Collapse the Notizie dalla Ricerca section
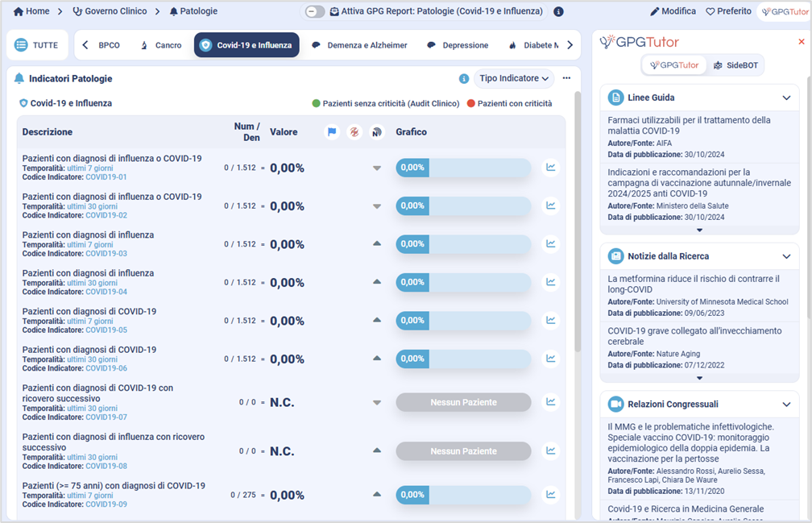This screenshot has width=812, height=523. [x=786, y=256]
